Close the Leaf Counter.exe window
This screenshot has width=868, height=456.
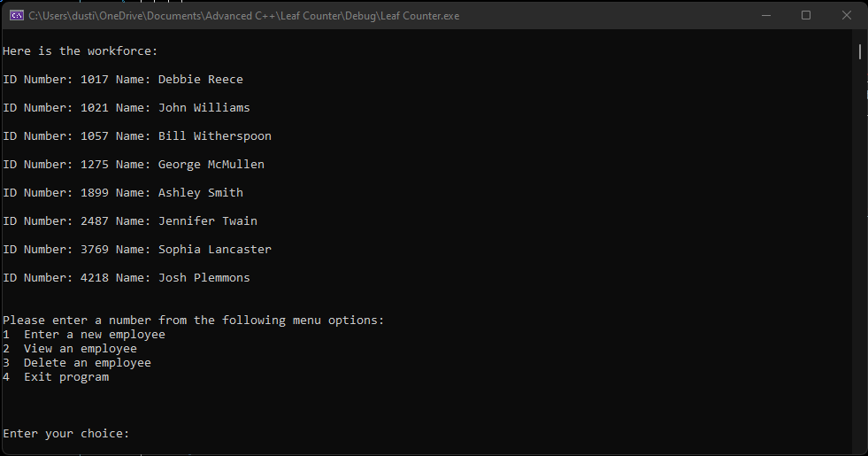coord(847,15)
